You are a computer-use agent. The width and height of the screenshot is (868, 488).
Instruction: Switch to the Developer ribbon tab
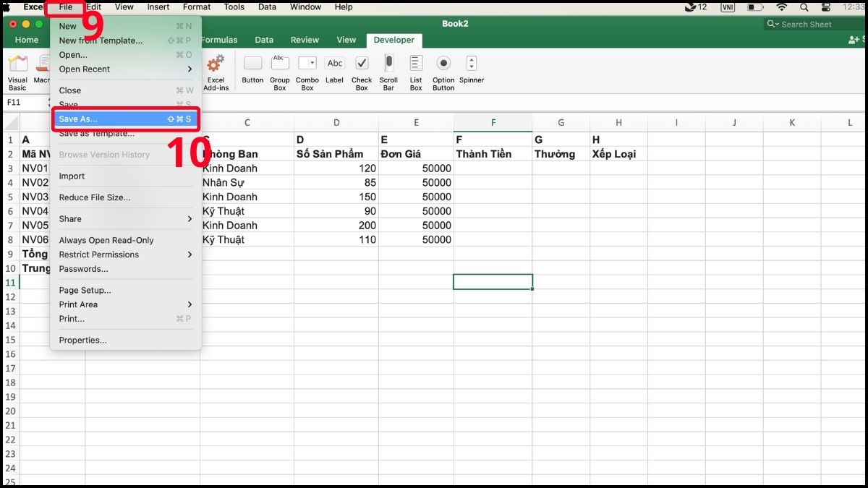pyautogui.click(x=394, y=40)
